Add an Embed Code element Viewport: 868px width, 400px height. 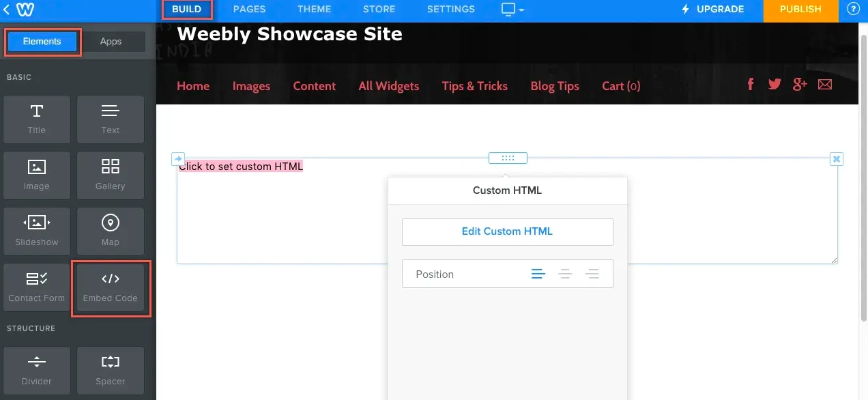(111, 287)
